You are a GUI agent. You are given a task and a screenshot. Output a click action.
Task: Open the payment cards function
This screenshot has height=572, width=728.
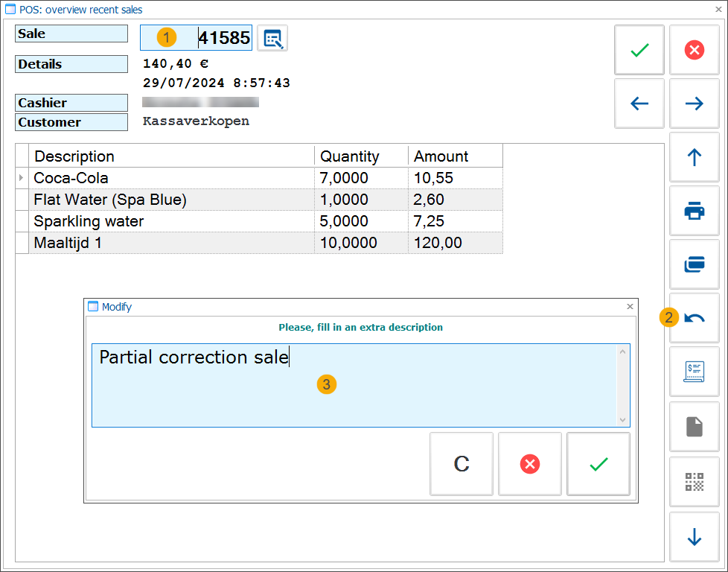click(694, 264)
